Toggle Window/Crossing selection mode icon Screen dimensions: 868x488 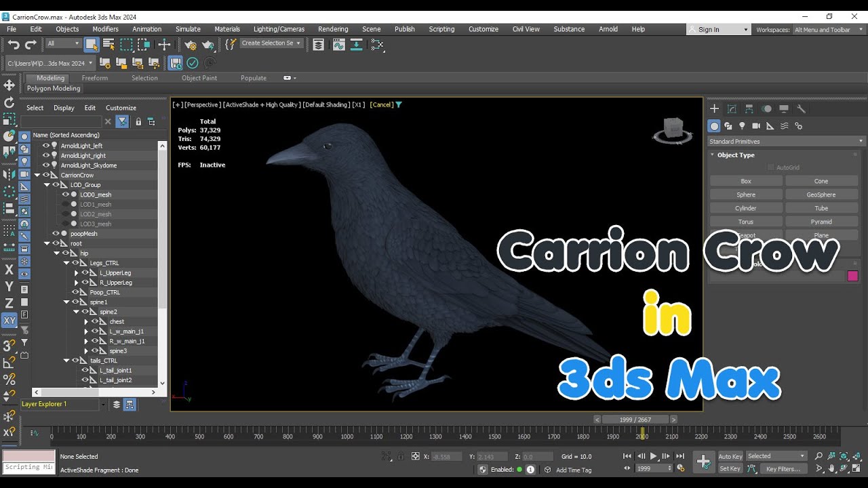(x=143, y=45)
